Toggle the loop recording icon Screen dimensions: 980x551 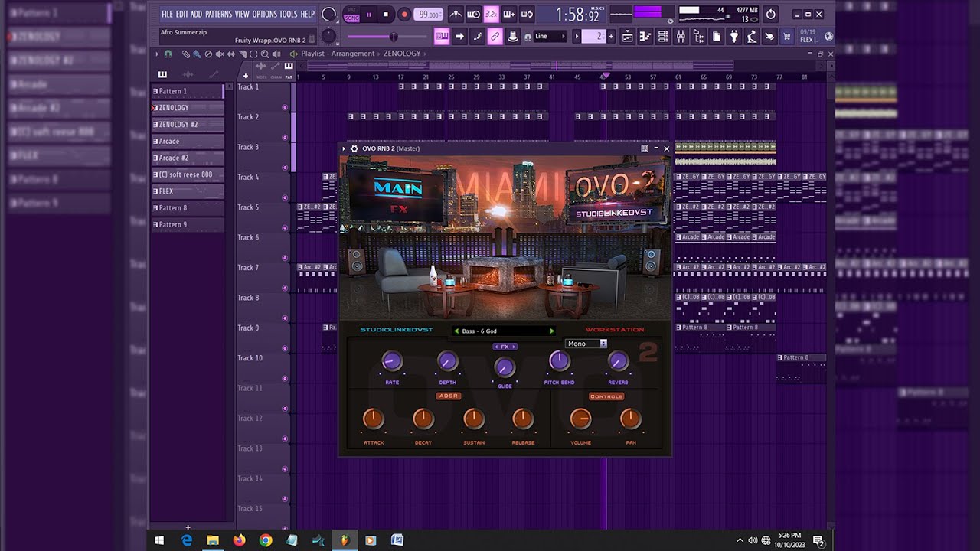coord(528,15)
